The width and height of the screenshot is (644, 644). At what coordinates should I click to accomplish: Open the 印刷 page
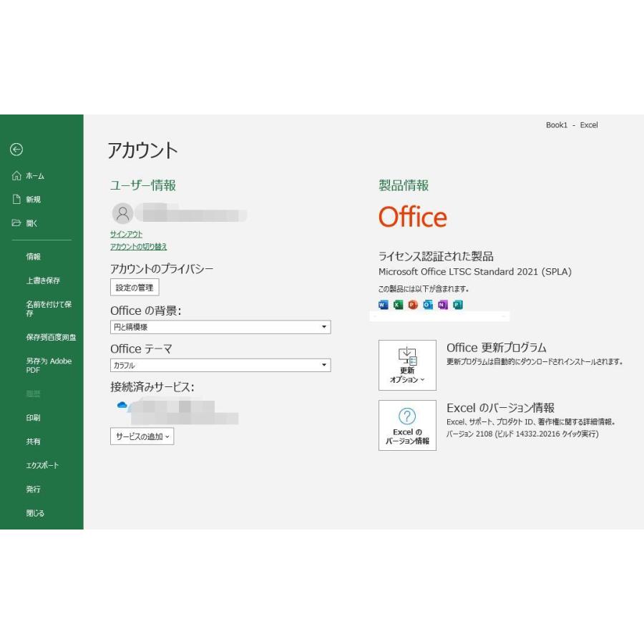click(33, 418)
